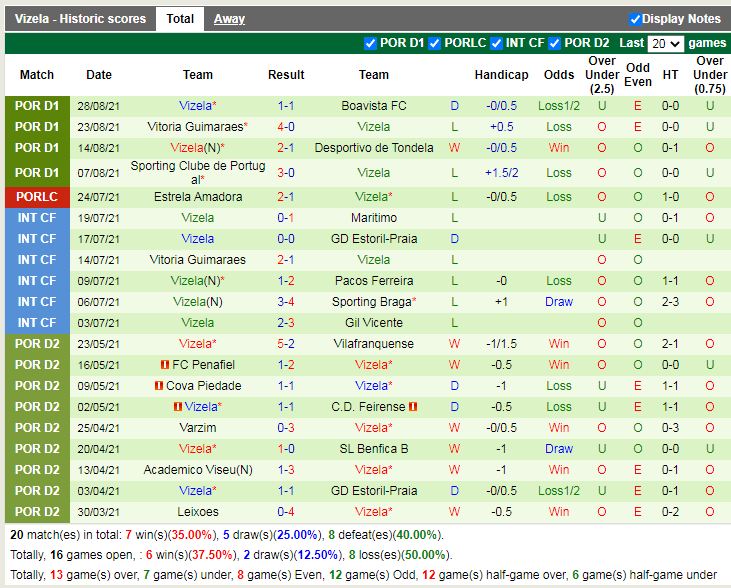The image size is (731, 588).
Task: Select the Total tab
Action: click(x=180, y=19)
